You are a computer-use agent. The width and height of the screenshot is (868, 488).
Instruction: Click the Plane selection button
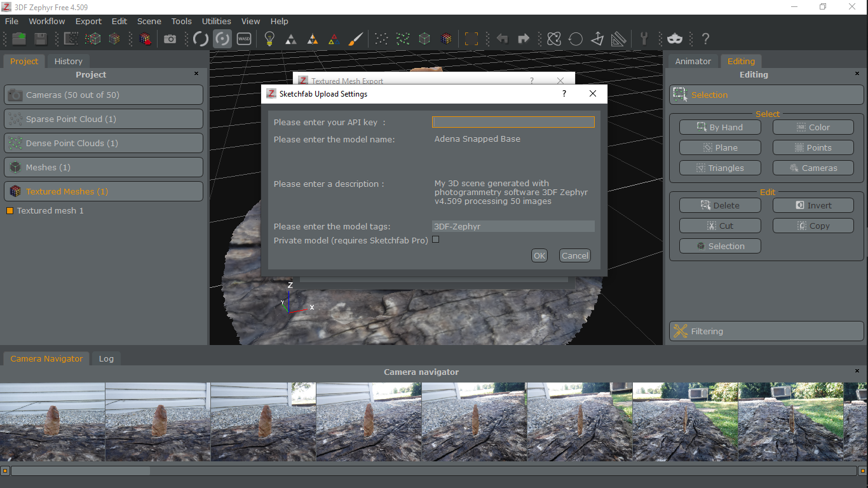[x=720, y=147]
